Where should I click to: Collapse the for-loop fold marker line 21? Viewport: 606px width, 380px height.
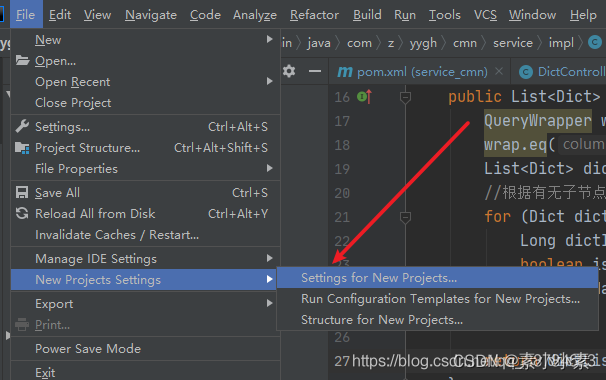coord(405,218)
